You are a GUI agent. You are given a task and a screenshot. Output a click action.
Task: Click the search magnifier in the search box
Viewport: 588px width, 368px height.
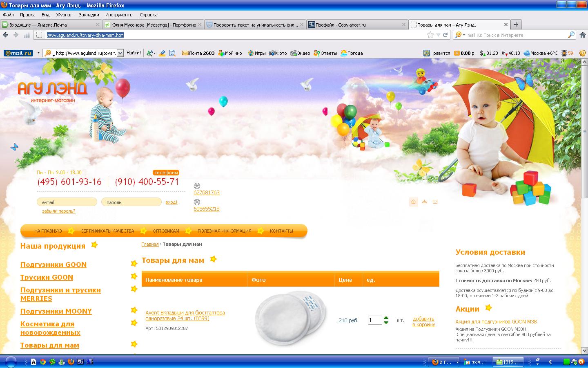(x=571, y=35)
